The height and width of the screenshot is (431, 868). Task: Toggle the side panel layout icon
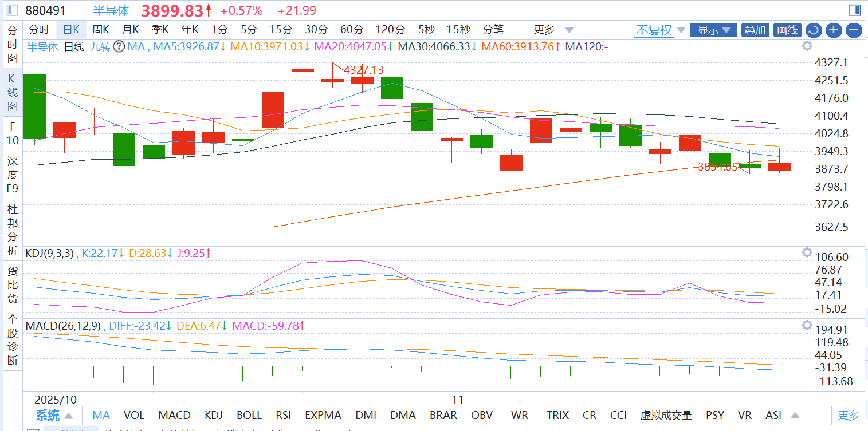point(854,10)
